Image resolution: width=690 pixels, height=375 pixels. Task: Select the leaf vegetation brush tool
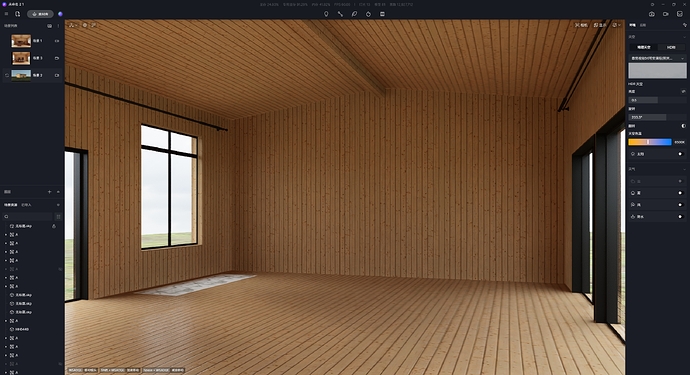coord(354,14)
